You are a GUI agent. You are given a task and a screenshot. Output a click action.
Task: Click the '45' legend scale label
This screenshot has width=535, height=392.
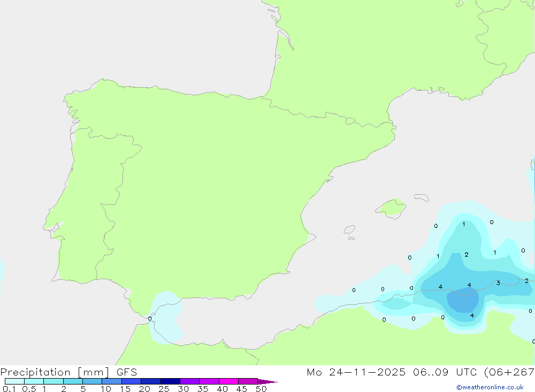pyautogui.click(x=242, y=389)
